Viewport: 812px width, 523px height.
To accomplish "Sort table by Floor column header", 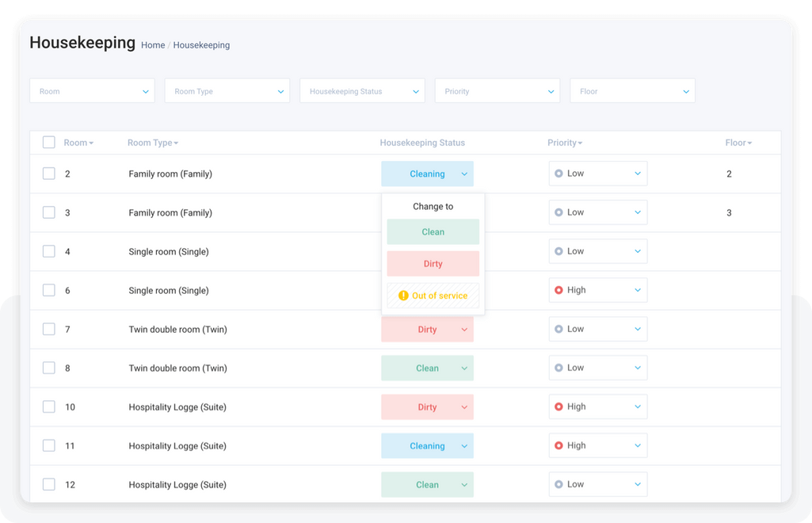I will (738, 143).
